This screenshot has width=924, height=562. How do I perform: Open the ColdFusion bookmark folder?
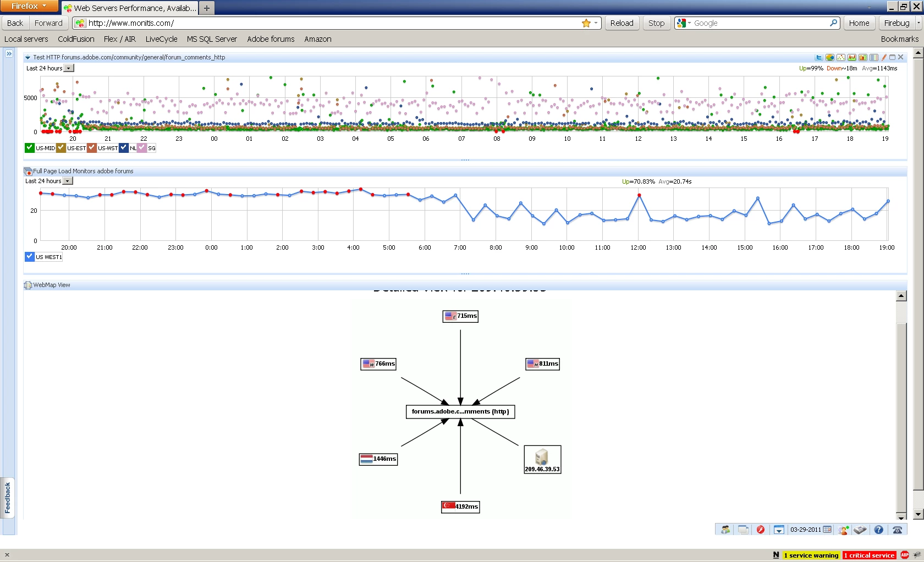click(76, 39)
